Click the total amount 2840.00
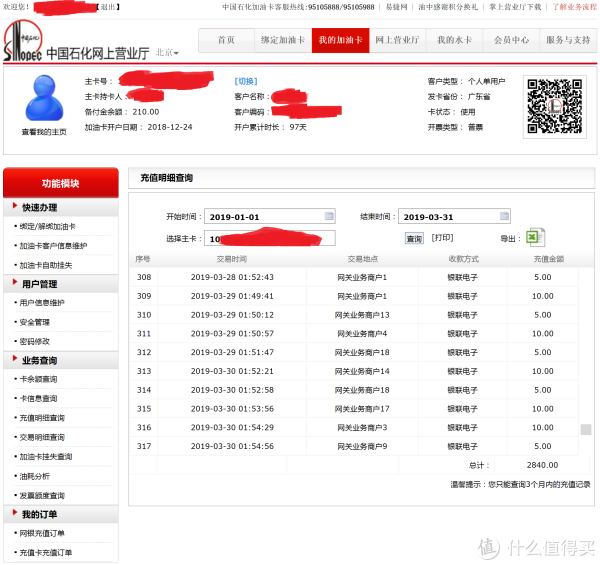This screenshot has height=565, width=600. point(542,465)
